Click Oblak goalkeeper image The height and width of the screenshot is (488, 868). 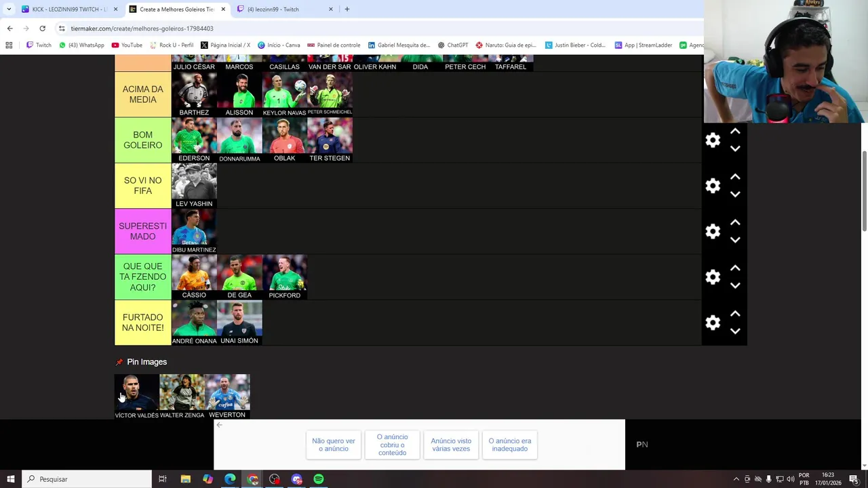click(285, 140)
